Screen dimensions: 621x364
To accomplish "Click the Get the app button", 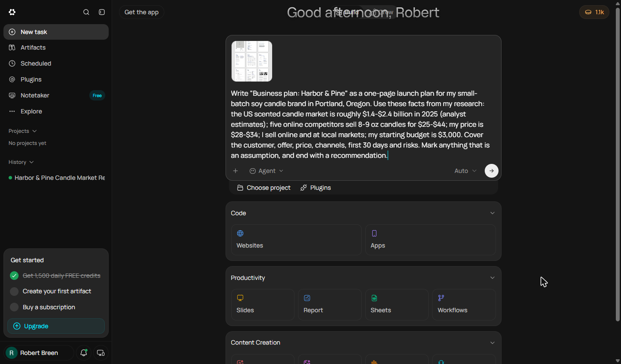I will point(141,12).
